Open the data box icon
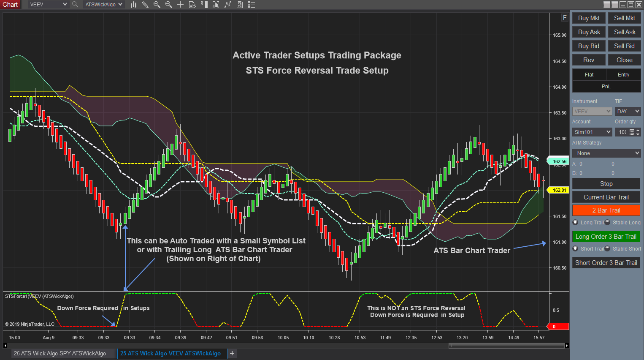This screenshot has width=644, height=360. (x=192, y=5)
